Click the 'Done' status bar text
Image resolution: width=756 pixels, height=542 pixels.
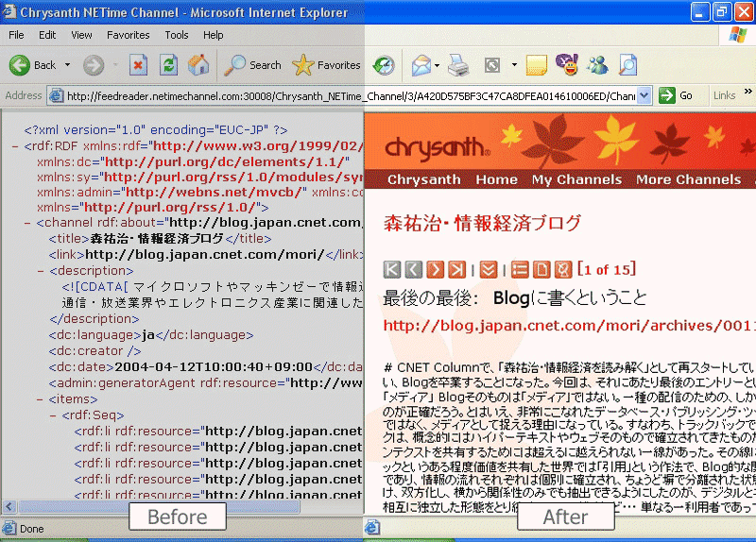coord(32,529)
